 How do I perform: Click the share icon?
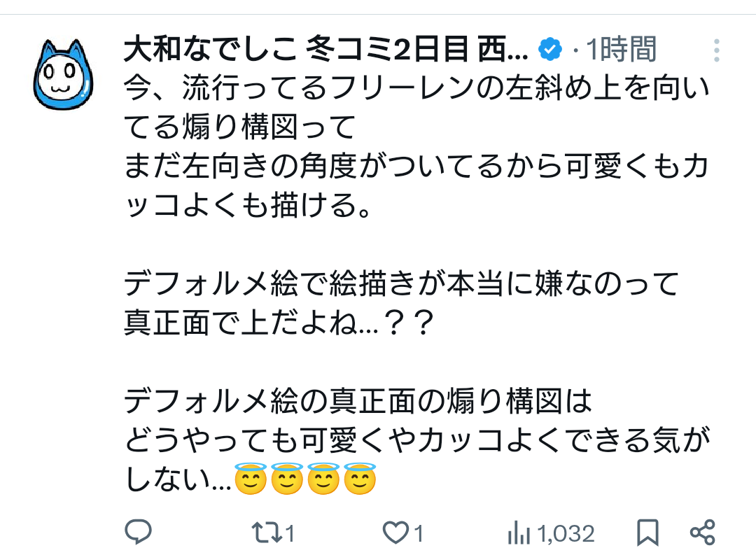point(701,532)
